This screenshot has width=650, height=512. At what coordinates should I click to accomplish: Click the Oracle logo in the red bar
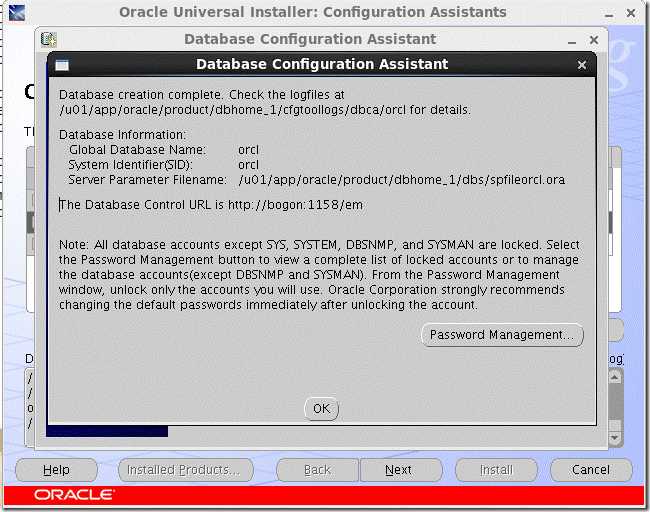click(x=75, y=495)
